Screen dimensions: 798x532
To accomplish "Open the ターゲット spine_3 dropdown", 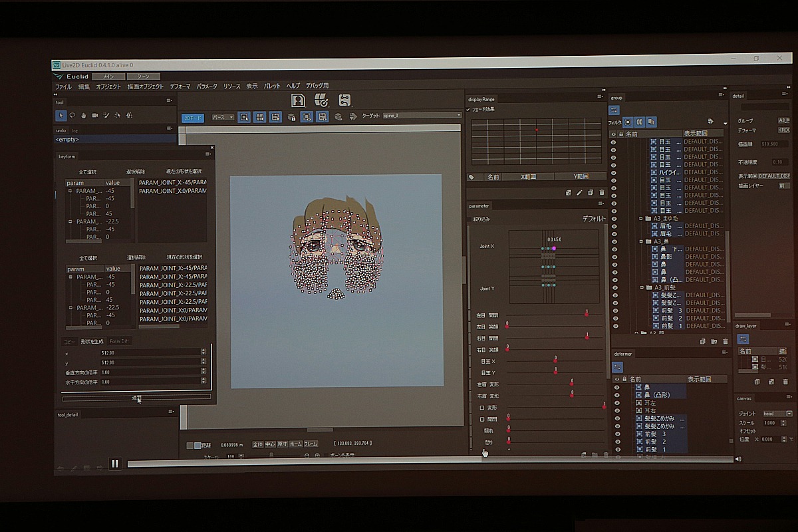I will pyautogui.click(x=422, y=116).
